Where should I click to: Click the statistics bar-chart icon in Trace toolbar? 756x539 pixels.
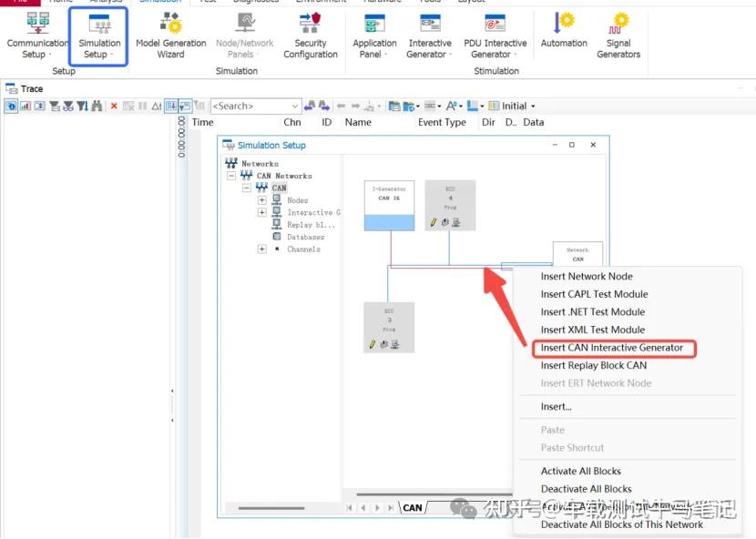click(26, 106)
